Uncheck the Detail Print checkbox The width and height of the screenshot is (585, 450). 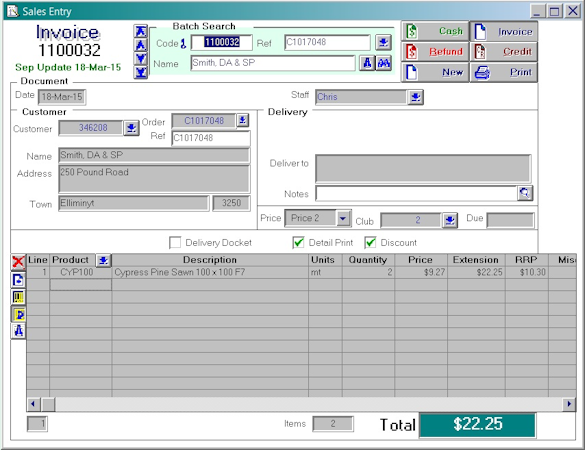(x=298, y=243)
